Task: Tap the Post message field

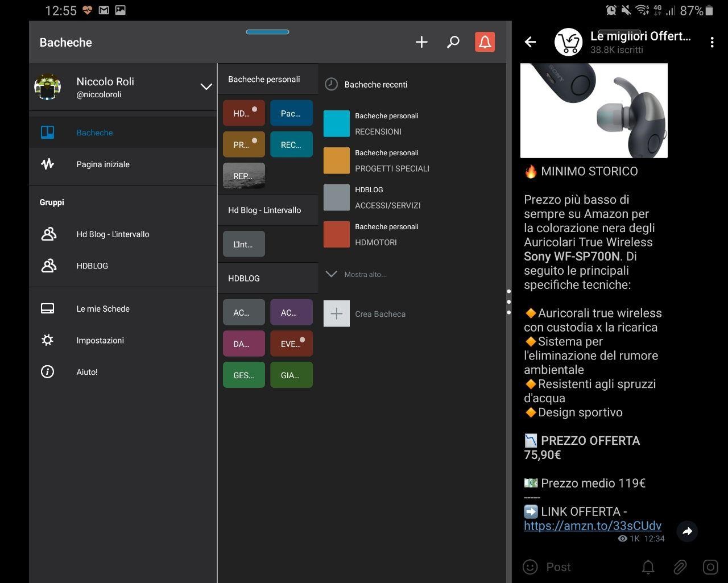Action: 589,567
